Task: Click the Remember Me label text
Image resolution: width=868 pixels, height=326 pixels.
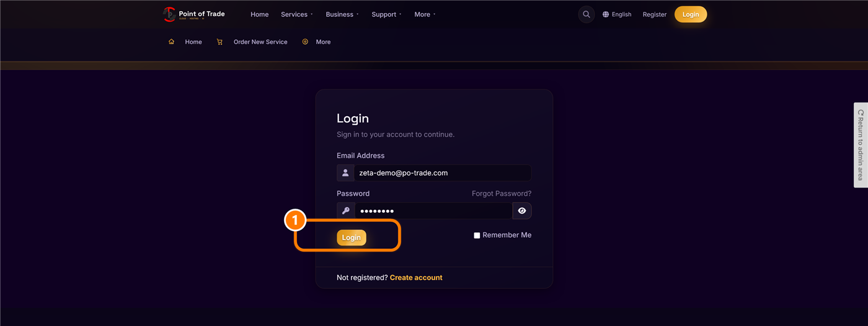Action: (x=507, y=235)
